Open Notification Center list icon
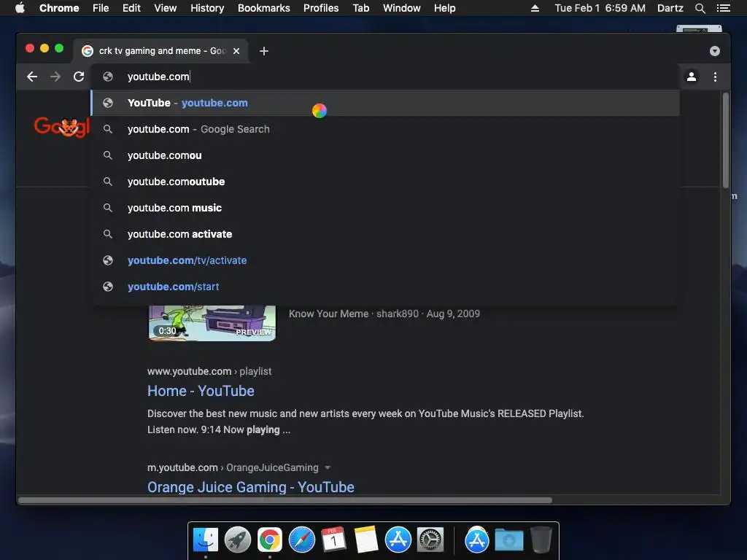This screenshot has width=747, height=560. click(x=724, y=8)
